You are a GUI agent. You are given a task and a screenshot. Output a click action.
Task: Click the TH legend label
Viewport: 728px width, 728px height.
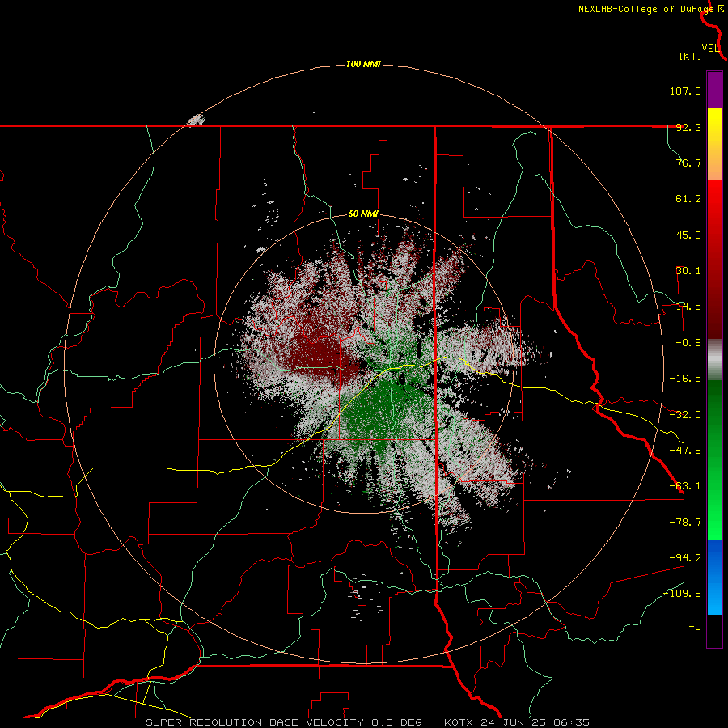click(x=695, y=630)
